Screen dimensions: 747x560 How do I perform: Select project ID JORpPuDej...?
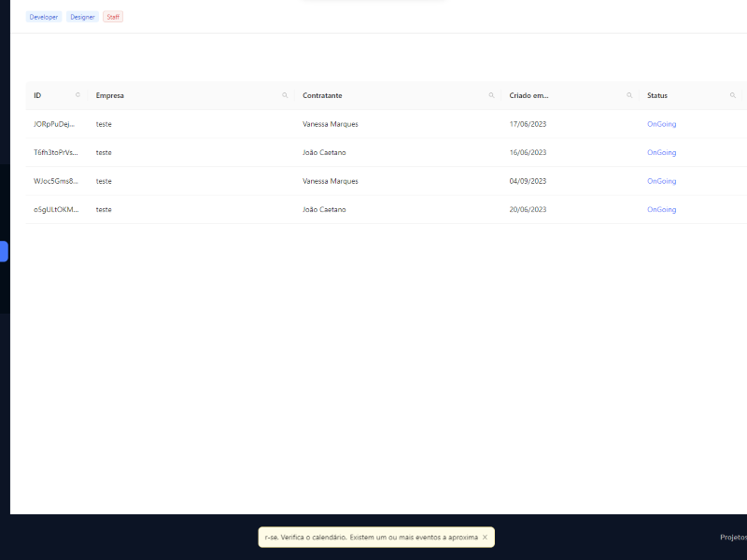54,124
